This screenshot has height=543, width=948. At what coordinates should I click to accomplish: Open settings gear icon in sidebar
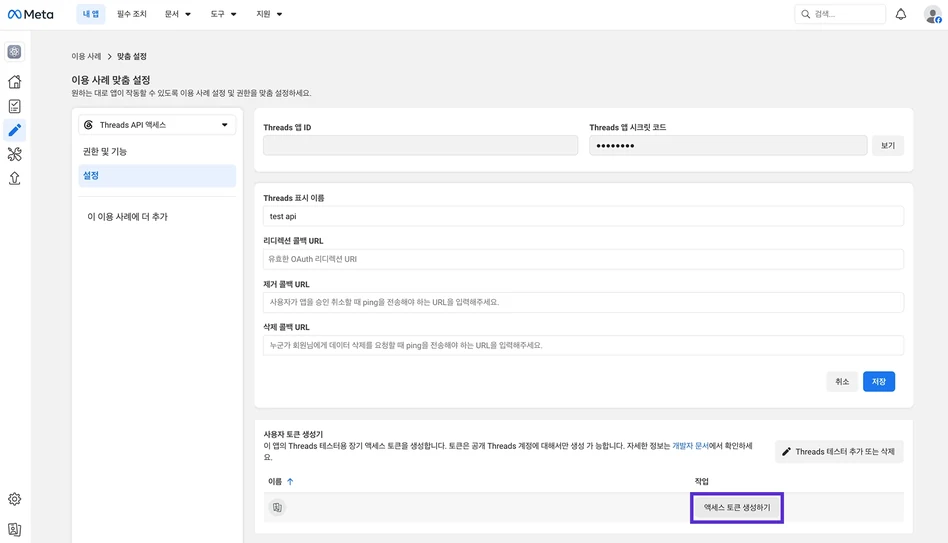(15, 499)
